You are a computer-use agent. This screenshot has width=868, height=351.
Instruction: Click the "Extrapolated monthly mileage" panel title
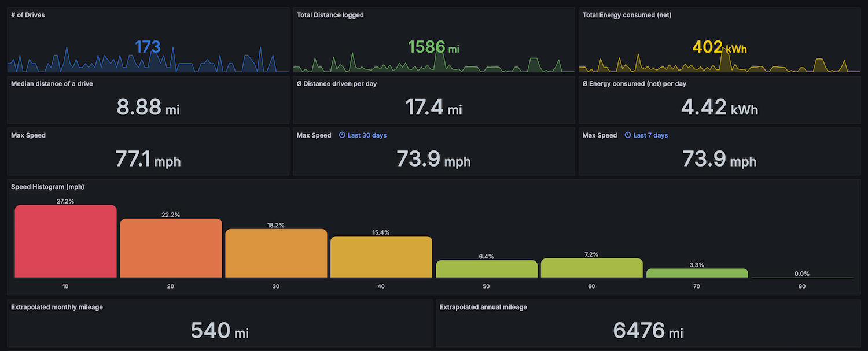point(57,307)
